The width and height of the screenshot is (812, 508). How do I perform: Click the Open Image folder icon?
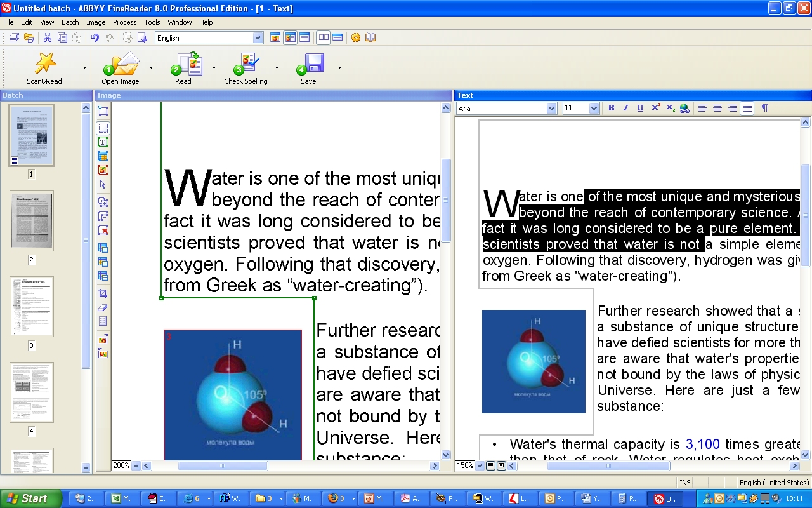[121, 63]
